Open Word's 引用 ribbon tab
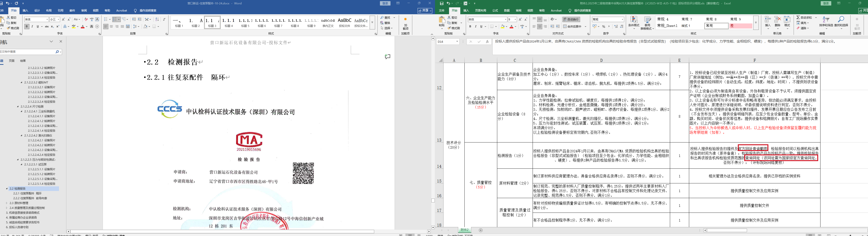This screenshot has width=868, height=236. tap(60, 10)
